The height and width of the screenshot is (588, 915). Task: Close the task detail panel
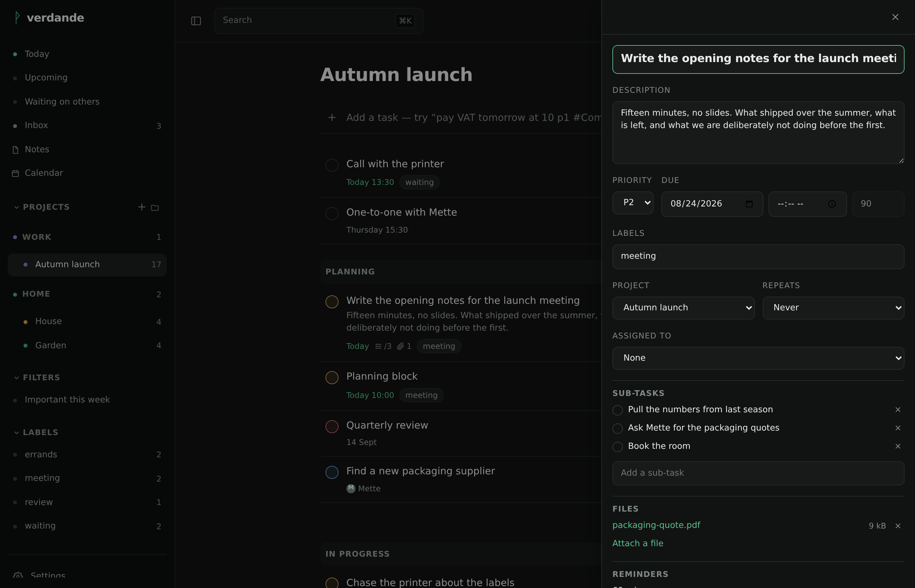click(x=895, y=17)
